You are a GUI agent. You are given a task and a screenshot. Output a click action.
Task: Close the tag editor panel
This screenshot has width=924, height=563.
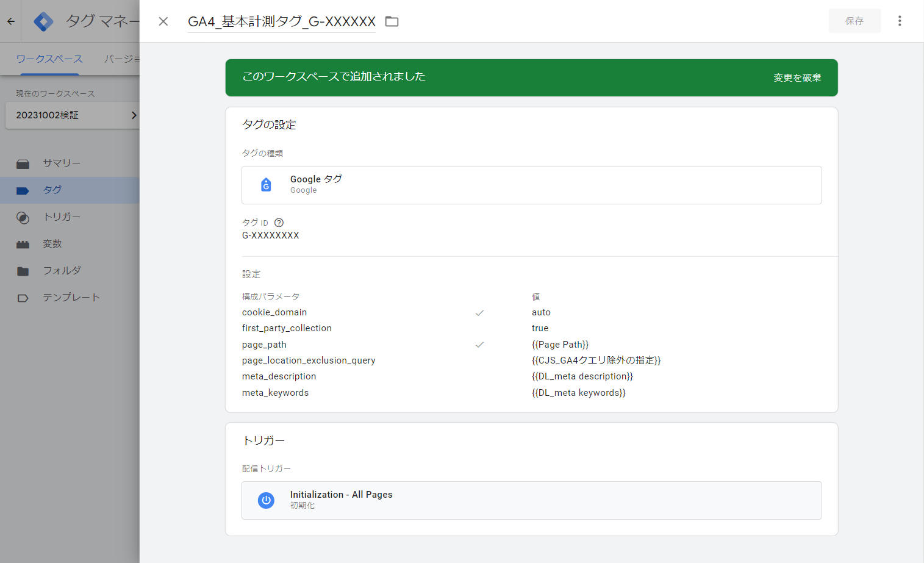[x=163, y=21]
